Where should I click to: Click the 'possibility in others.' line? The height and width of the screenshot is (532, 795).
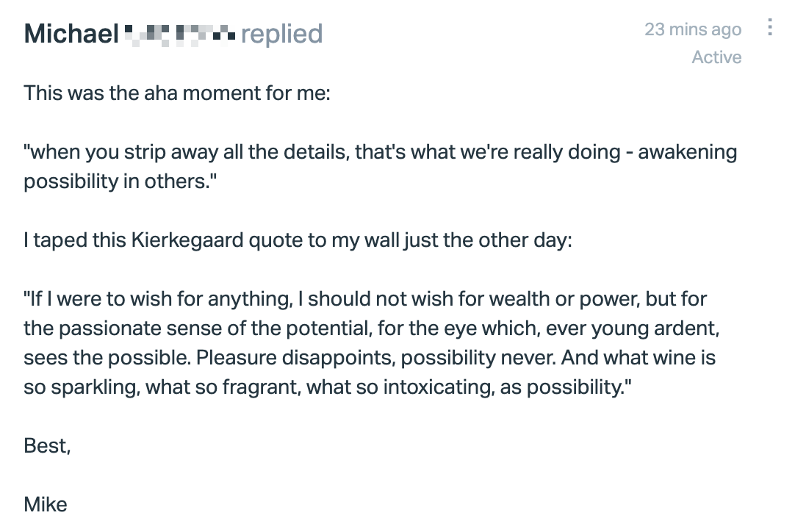120,181
